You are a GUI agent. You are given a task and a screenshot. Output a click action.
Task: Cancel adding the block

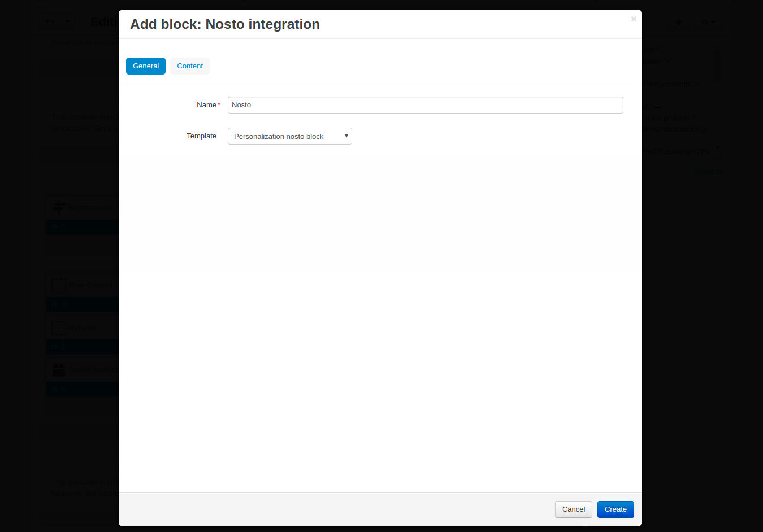[574, 509]
